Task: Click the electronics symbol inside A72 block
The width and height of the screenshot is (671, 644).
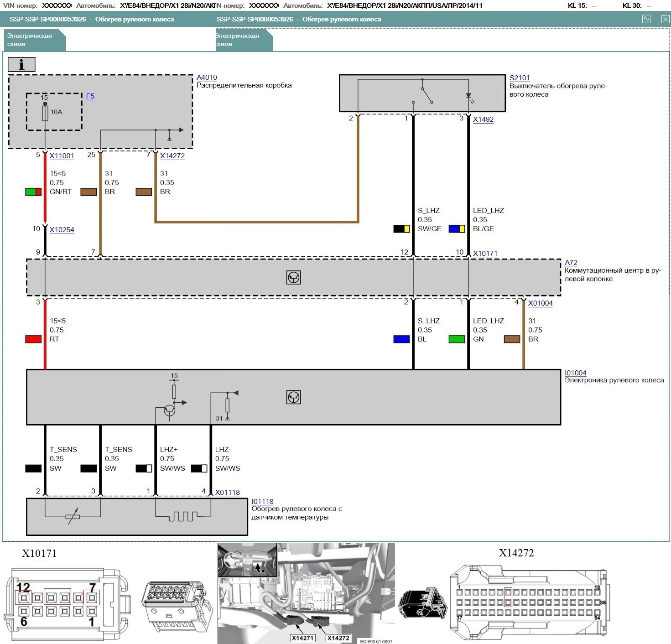Action: coord(293,277)
